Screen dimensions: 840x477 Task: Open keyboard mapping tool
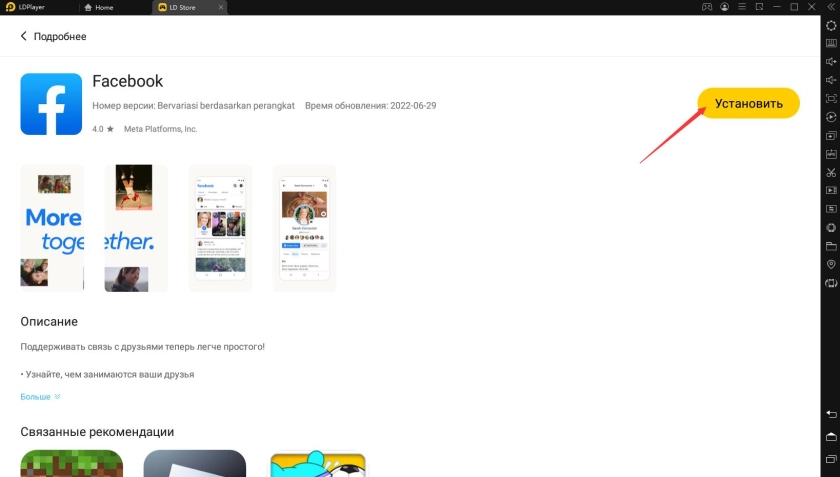coord(830,43)
